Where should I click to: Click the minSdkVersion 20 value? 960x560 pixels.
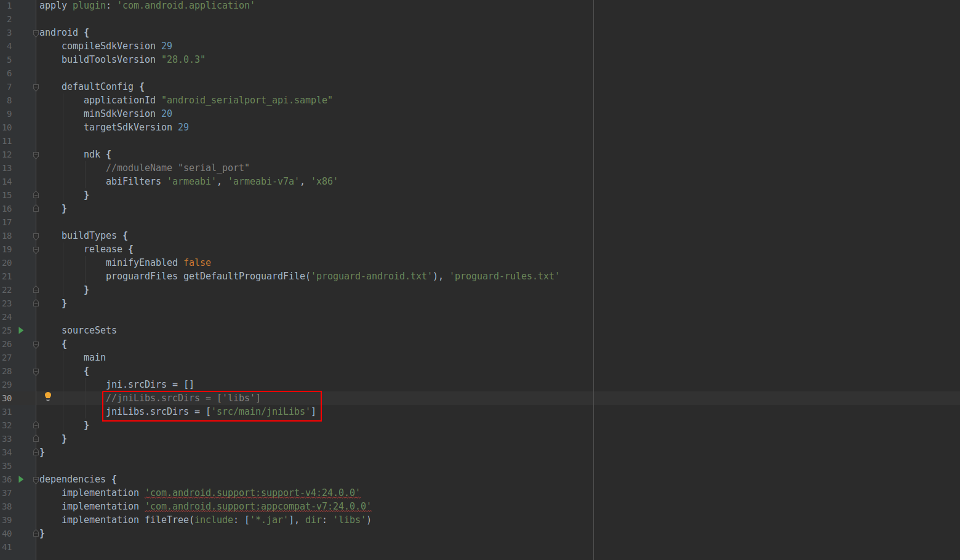click(167, 114)
